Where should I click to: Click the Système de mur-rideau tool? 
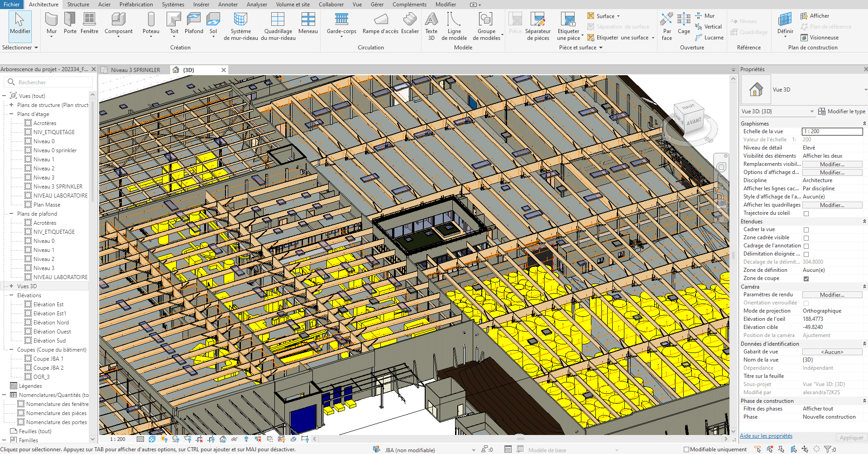point(240,26)
